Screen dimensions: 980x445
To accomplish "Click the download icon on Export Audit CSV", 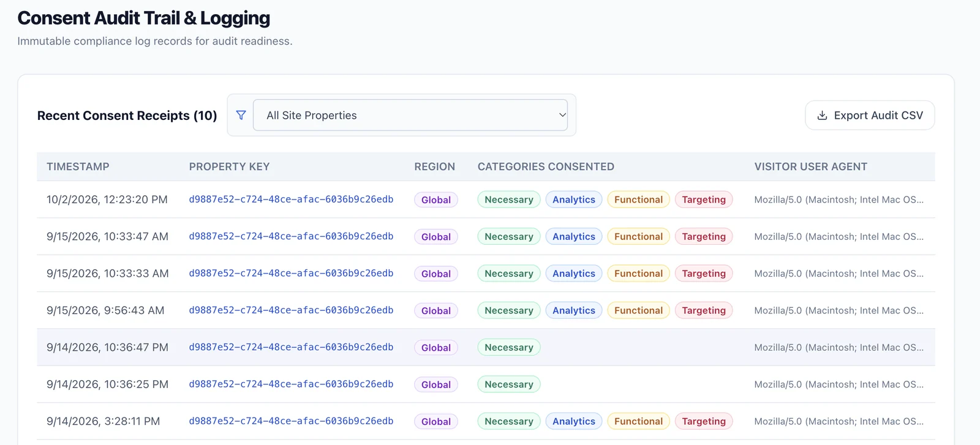I will click(x=823, y=116).
